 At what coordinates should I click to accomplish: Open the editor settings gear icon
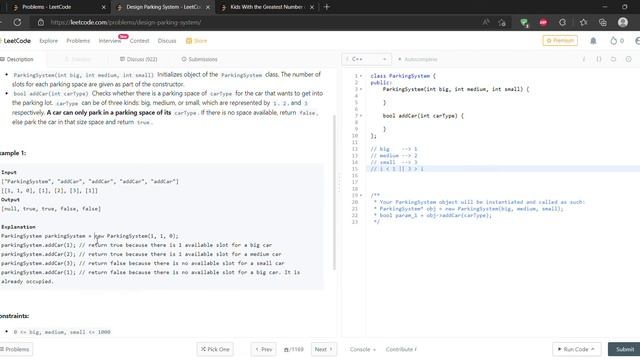629,59
